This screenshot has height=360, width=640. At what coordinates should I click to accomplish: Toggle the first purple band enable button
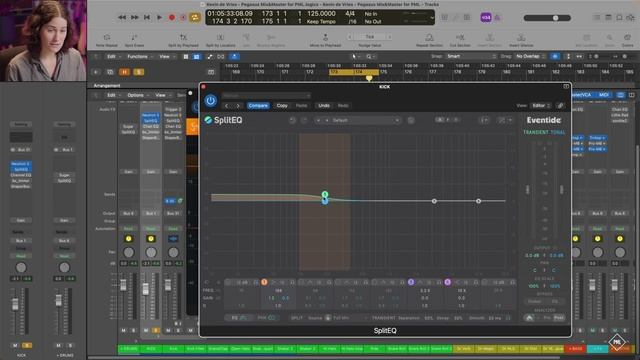(411, 282)
